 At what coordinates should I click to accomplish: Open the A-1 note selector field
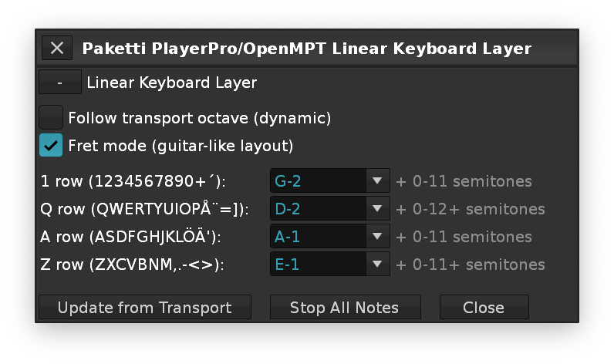318,237
